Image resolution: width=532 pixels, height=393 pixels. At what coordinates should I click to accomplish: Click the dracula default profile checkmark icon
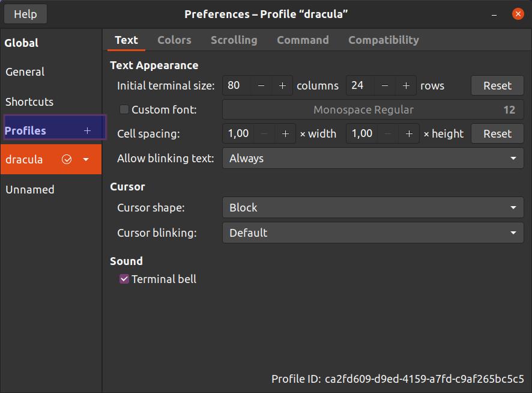point(67,159)
